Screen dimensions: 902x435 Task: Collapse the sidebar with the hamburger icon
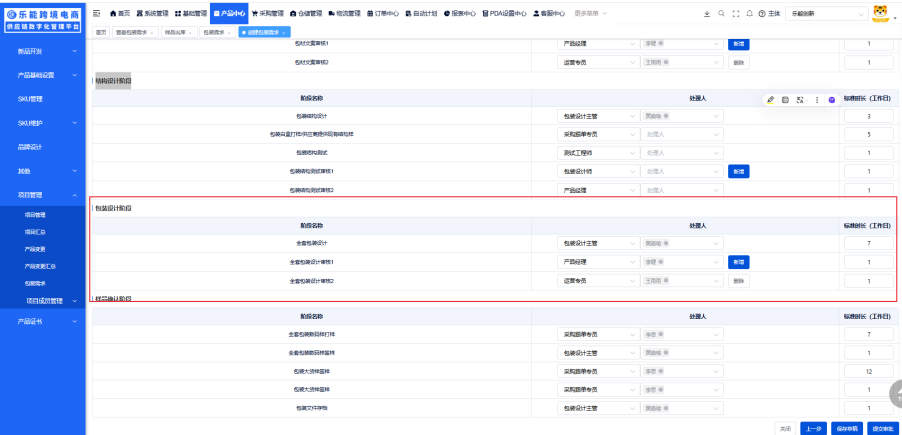click(96, 13)
